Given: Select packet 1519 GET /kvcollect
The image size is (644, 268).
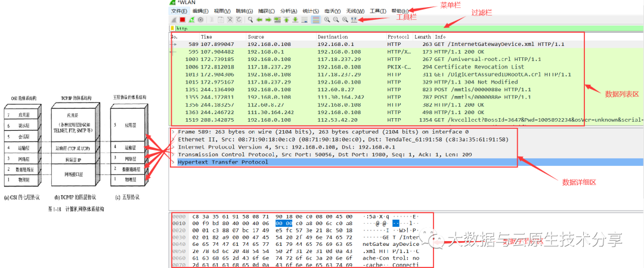Looking at the screenshot, I should pos(407,119).
